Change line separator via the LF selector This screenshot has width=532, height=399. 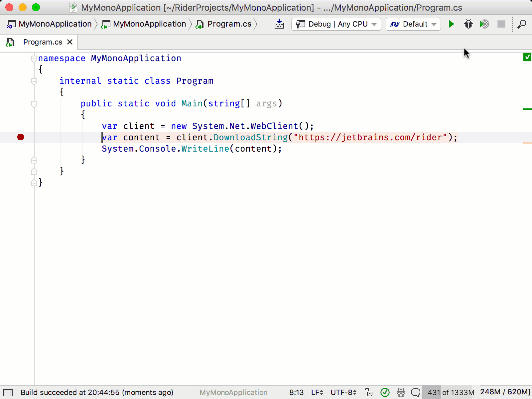(x=316, y=392)
